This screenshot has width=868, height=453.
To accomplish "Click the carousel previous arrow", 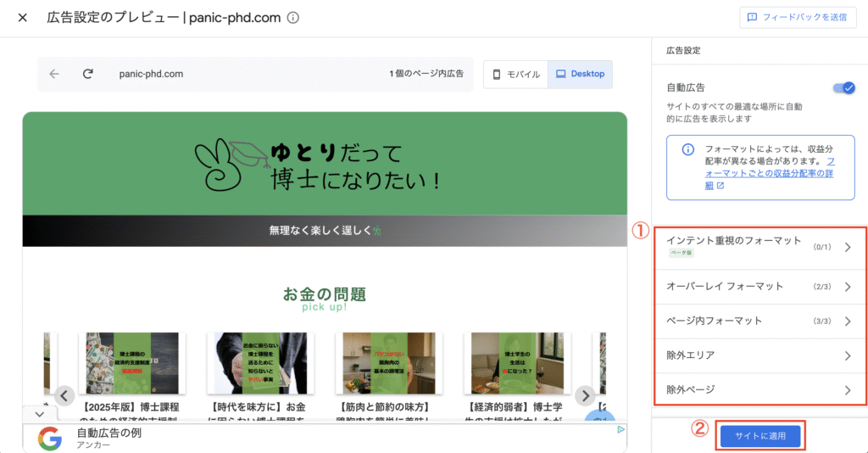I will [x=64, y=395].
